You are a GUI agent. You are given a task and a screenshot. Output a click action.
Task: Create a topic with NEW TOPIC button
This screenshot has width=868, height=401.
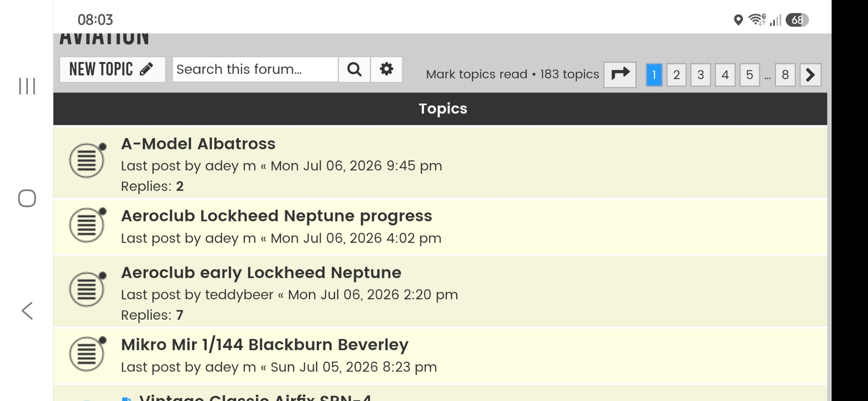(112, 69)
